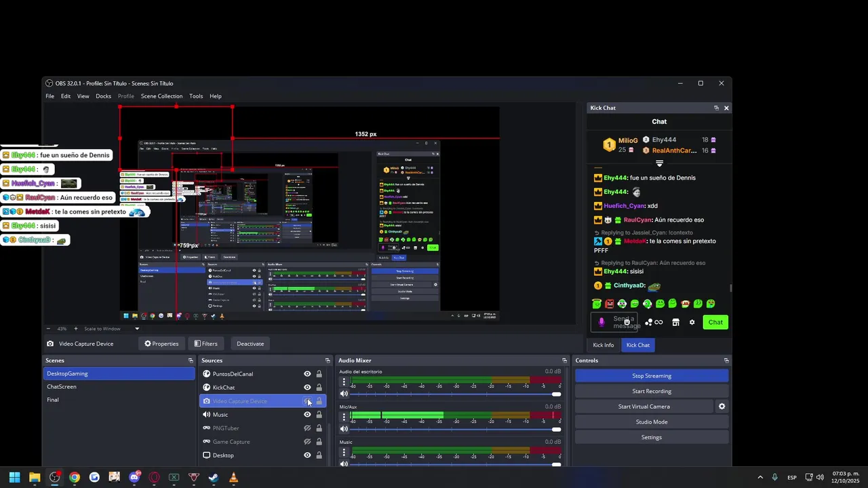The width and height of the screenshot is (868, 488).
Task: Click Start Recording
Action: 652,391
